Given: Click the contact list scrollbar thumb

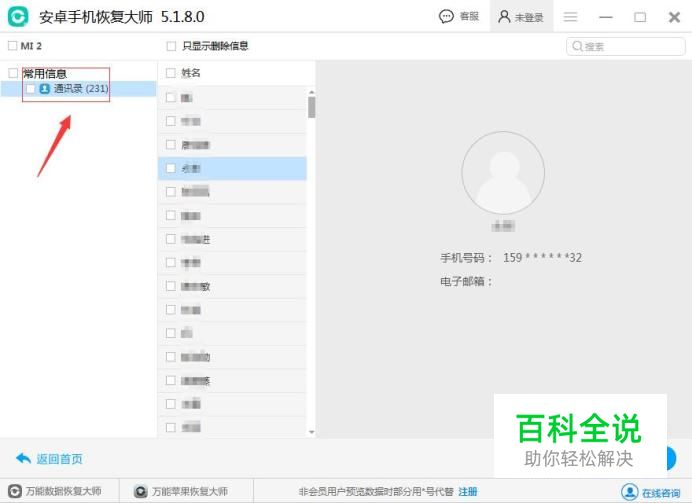Looking at the screenshot, I should click(312, 107).
